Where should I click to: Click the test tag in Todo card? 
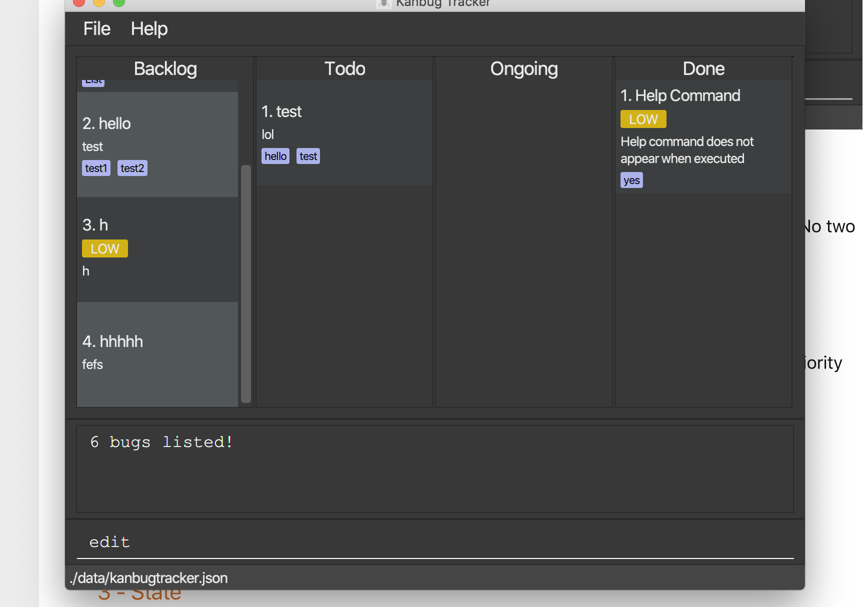coord(308,156)
